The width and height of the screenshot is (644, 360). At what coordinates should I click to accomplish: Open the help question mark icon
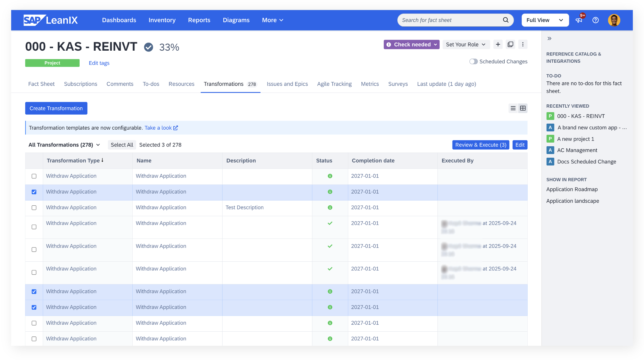(x=595, y=20)
